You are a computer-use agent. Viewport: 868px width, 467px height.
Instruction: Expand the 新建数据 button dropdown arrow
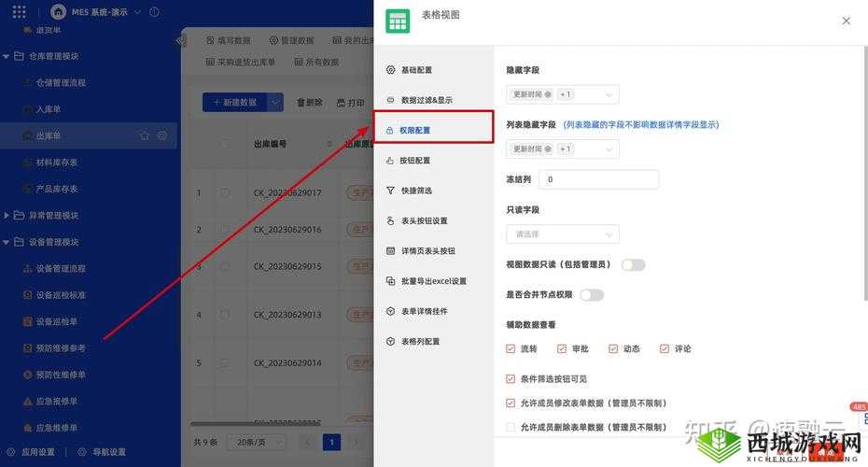275,103
